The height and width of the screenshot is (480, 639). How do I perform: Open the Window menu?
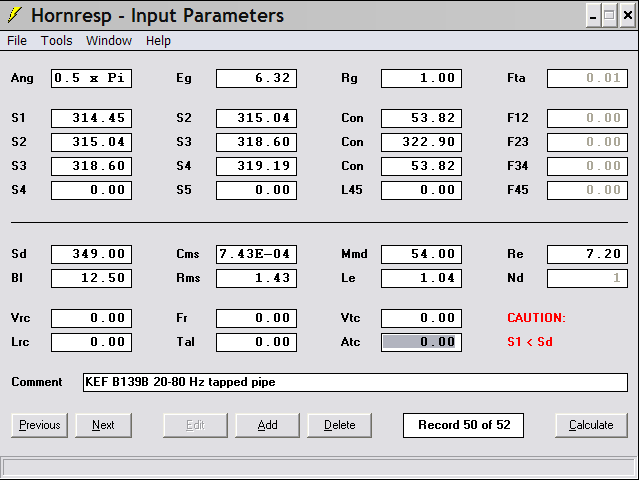(109, 41)
